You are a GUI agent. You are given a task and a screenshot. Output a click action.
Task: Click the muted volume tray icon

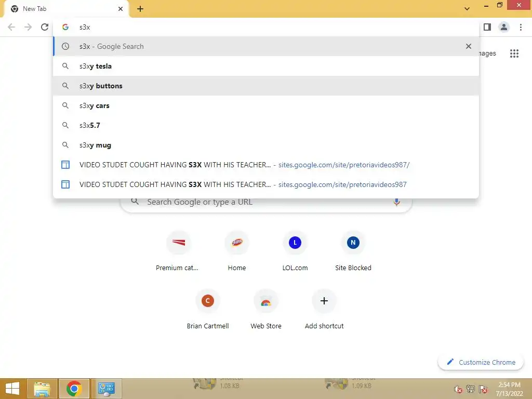coord(458,389)
